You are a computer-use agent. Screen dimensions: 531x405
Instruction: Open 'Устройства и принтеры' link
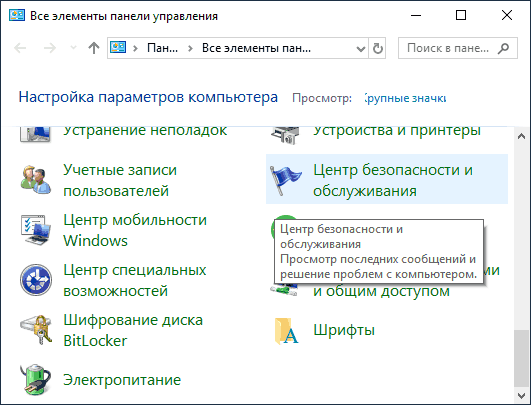click(x=397, y=132)
